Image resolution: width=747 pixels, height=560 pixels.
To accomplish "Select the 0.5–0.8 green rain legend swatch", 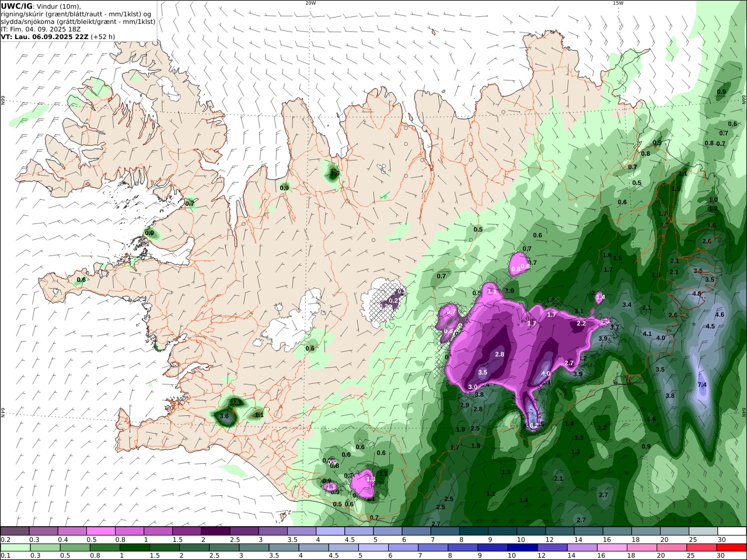I will point(75,548).
